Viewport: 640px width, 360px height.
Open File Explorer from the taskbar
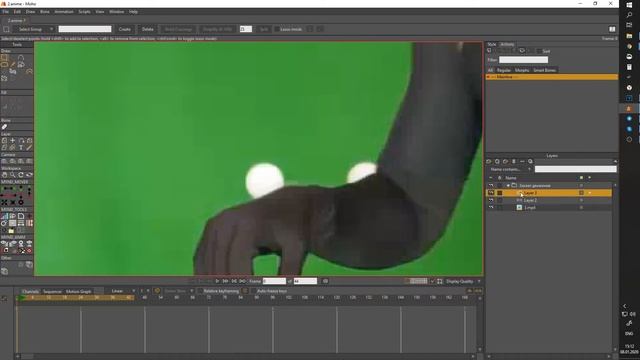click(629, 36)
